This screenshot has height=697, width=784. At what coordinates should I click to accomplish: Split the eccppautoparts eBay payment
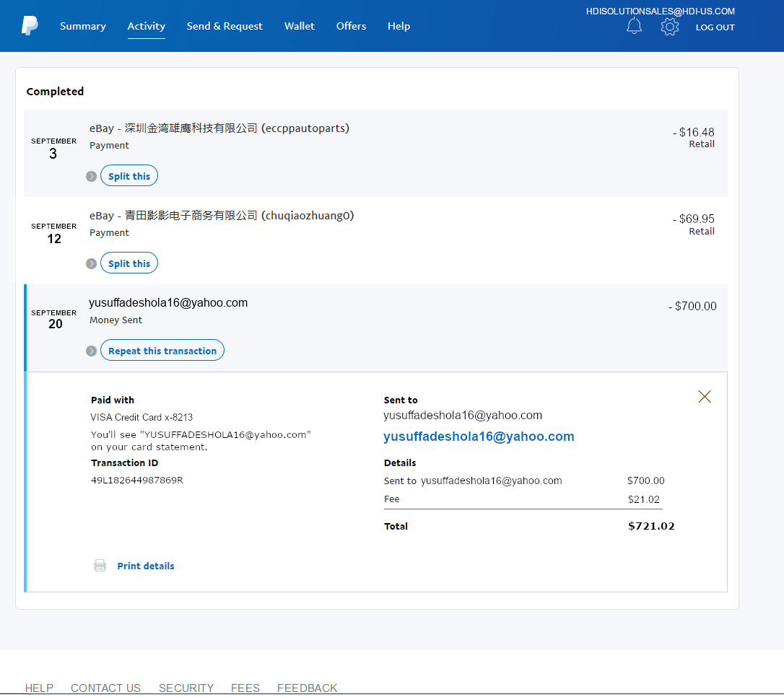tap(129, 176)
